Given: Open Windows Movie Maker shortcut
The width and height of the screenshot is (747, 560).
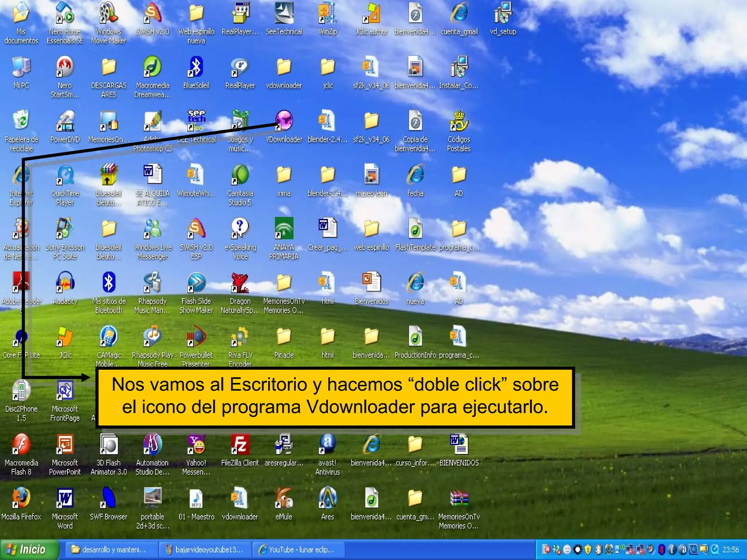Looking at the screenshot, I should pos(109,12).
